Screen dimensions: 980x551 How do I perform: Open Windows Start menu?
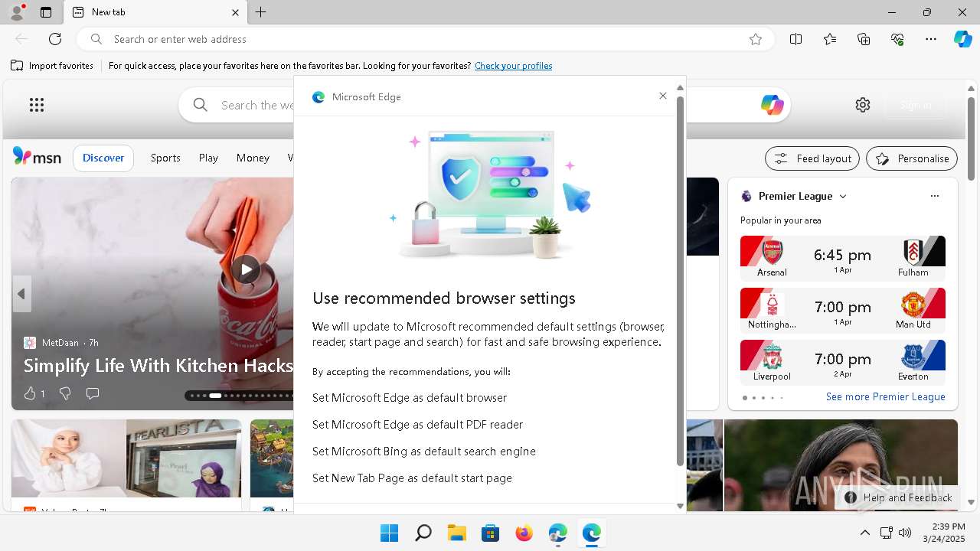(x=389, y=533)
